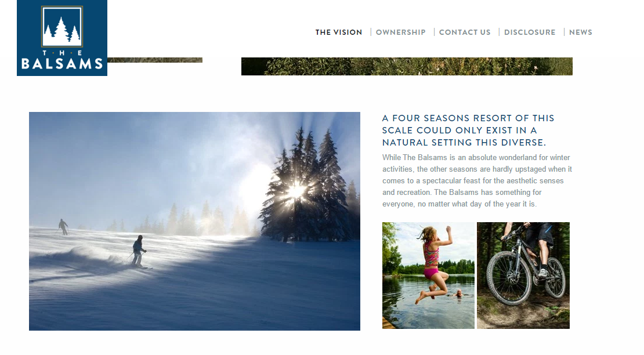
Task: Click the BALSAMS wordmark in the logo
Action: pos(62,64)
